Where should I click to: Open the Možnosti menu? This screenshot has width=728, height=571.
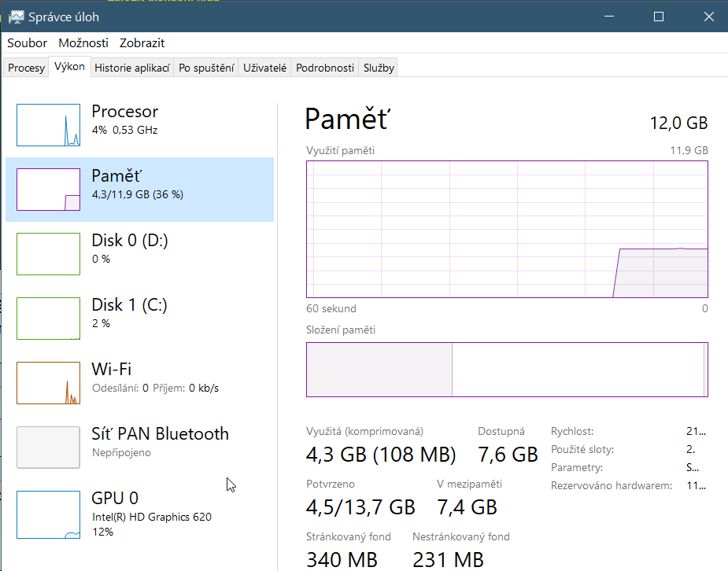[x=83, y=43]
